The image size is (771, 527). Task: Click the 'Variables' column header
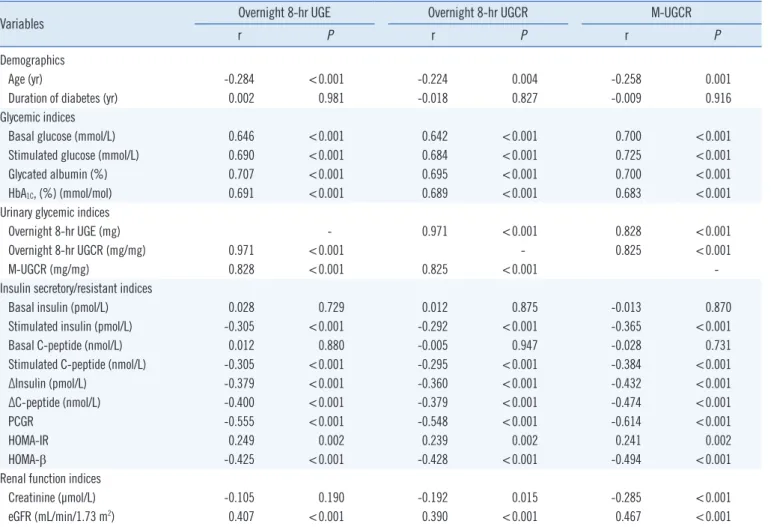(x=22, y=24)
